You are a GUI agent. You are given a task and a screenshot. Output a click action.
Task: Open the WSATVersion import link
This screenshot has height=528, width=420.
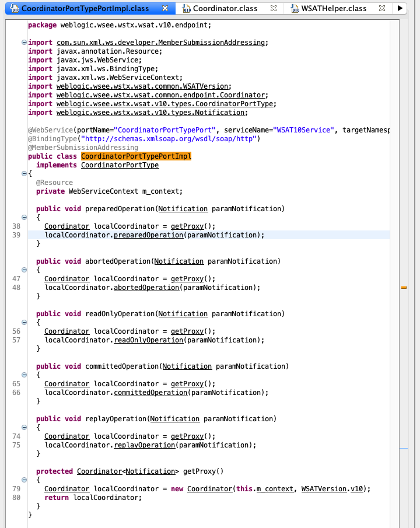(142, 86)
